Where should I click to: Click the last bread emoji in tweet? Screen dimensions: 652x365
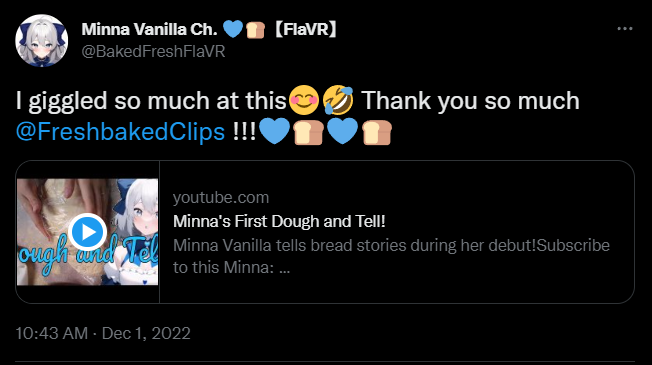coord(377,132)
